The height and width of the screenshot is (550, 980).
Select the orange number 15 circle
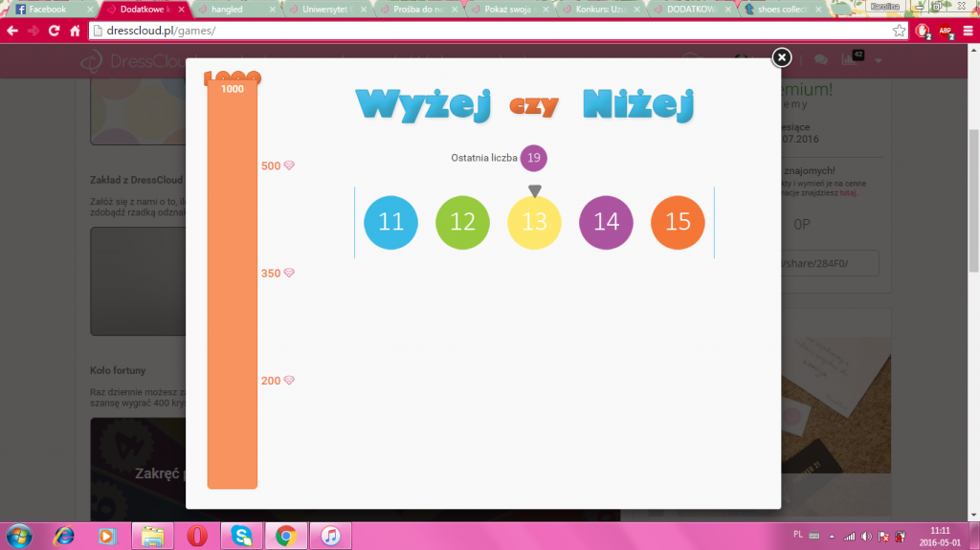pyautogui.click(x=678, y=221)
